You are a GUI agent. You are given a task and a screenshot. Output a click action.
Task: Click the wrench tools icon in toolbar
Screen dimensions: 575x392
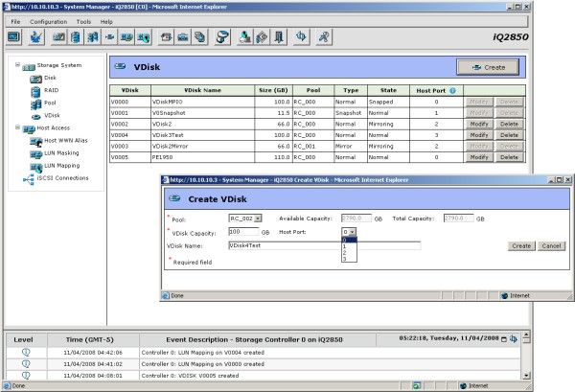click(324, 37)
